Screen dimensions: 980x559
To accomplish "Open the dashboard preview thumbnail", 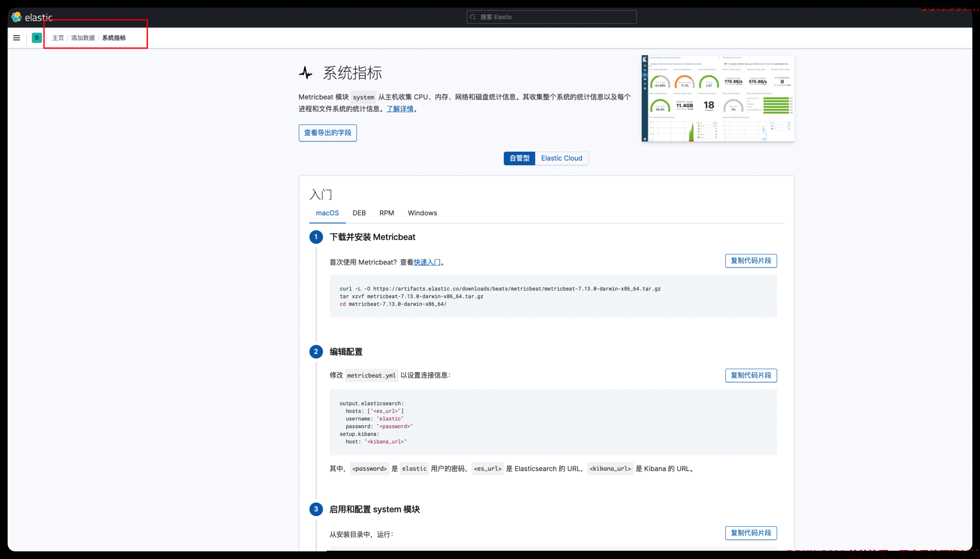I will coord(718,98).
